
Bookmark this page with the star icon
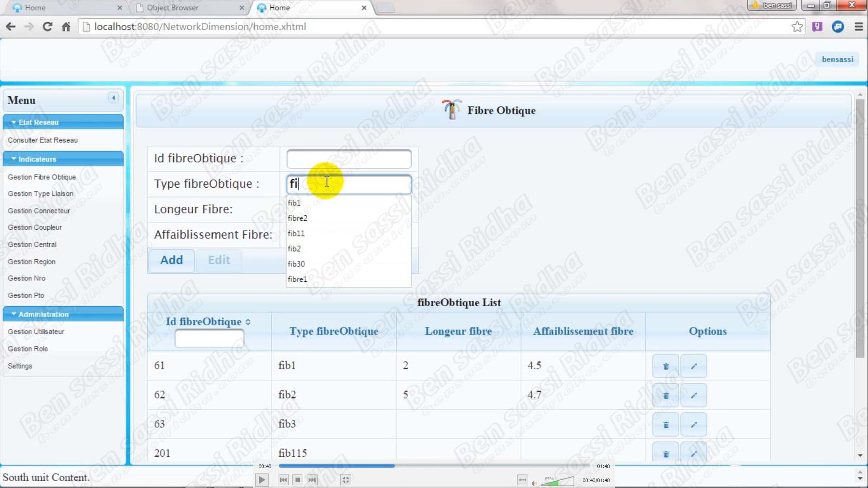click(x=797, y=27)
